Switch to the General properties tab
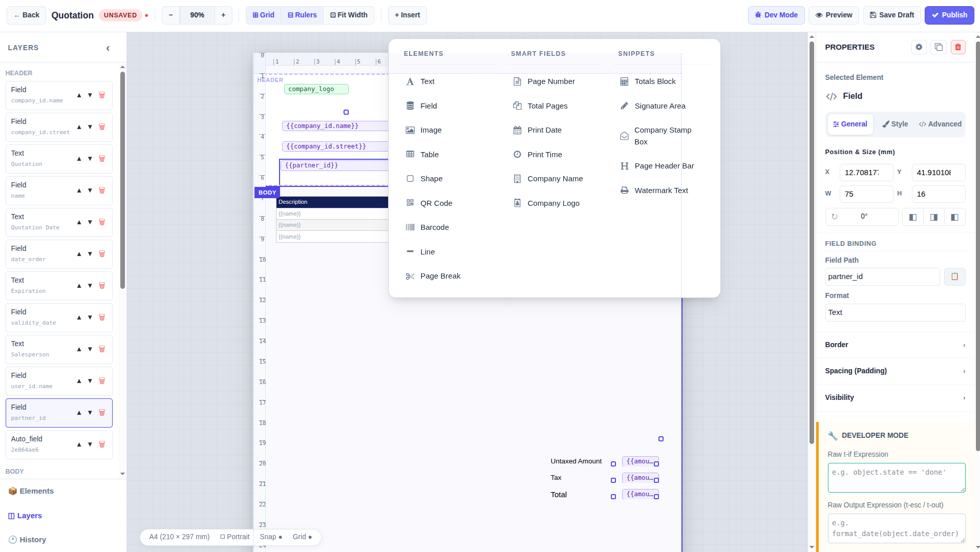Viewport: 980px width, 552px height. click(850, 124)
